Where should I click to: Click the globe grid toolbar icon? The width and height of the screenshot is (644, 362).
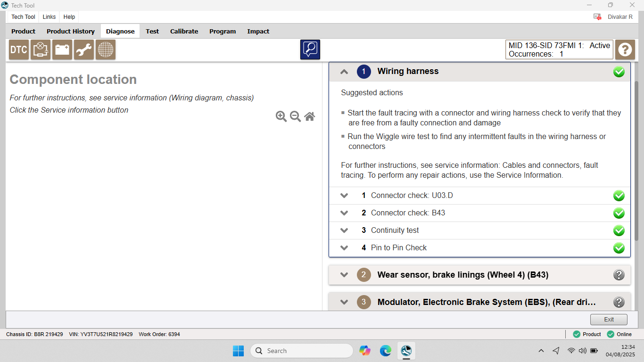click(x=106, y=49)
